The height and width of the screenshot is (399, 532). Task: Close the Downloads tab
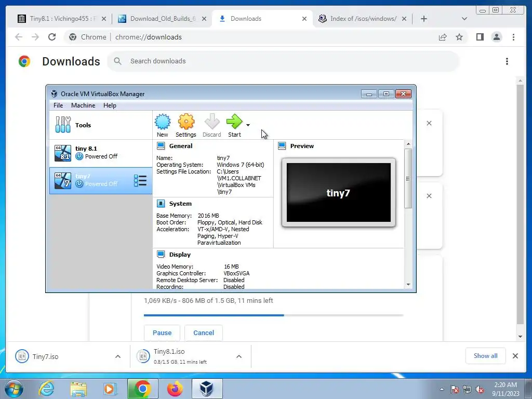point(304,19)
